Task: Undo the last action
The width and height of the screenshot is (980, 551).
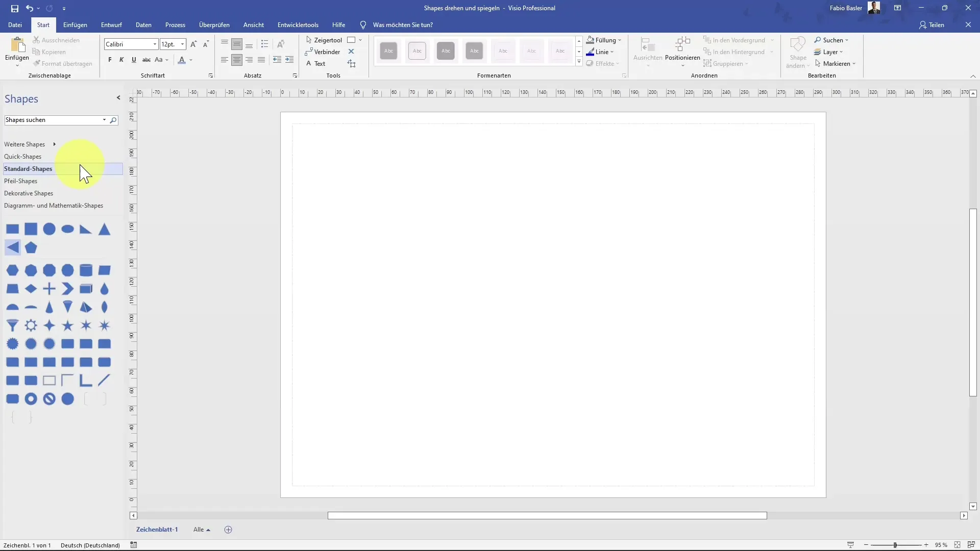Action: (30, 8)
